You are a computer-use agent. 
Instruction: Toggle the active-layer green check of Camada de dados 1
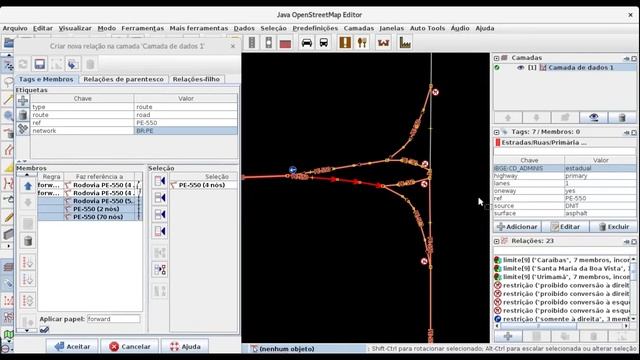(497, 68)
